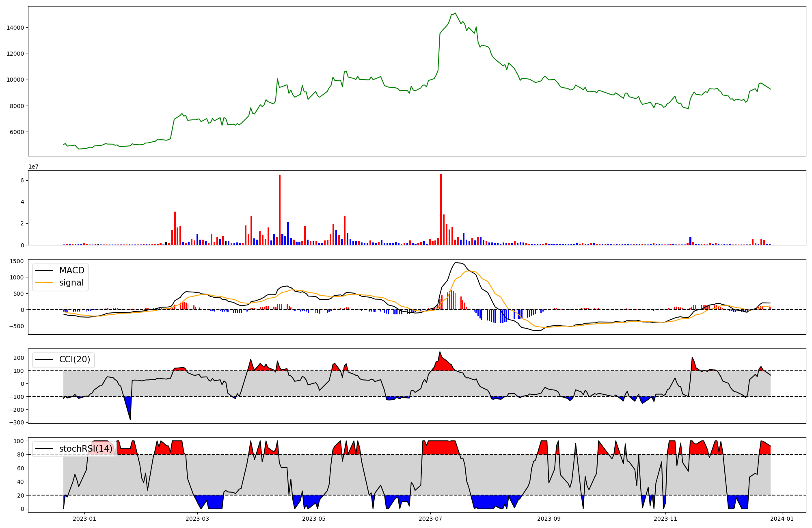The width and height of the screenshot is (812, 528).
Task: Click the orange signal legend line swatch
Action: point(44,283)
